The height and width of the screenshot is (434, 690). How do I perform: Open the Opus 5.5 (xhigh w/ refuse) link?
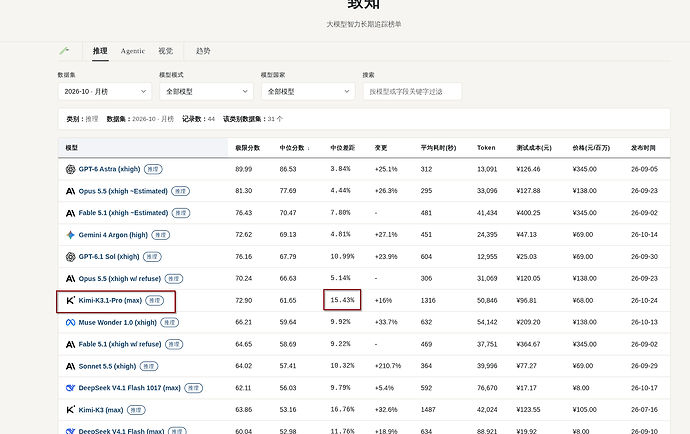[x=120, y=279]
